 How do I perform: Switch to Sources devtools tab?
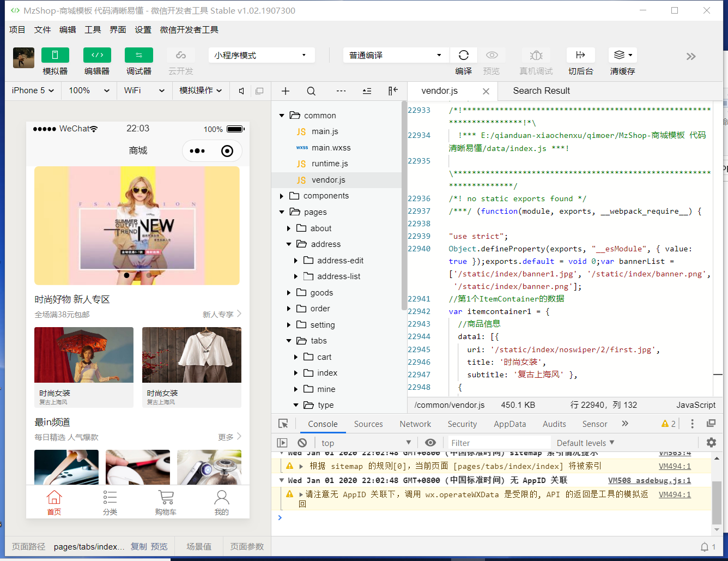(x=368, y=424)
